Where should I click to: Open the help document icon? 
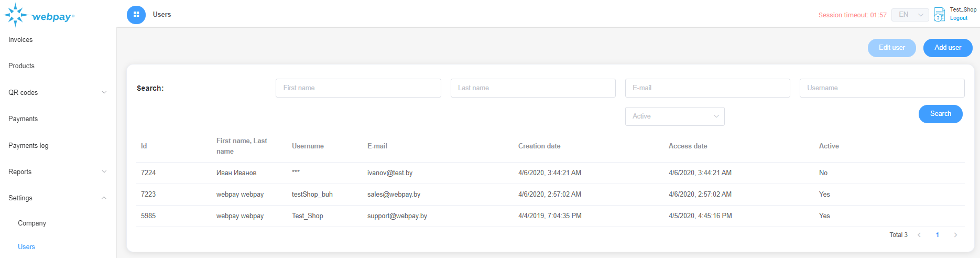tap(939, 15)
